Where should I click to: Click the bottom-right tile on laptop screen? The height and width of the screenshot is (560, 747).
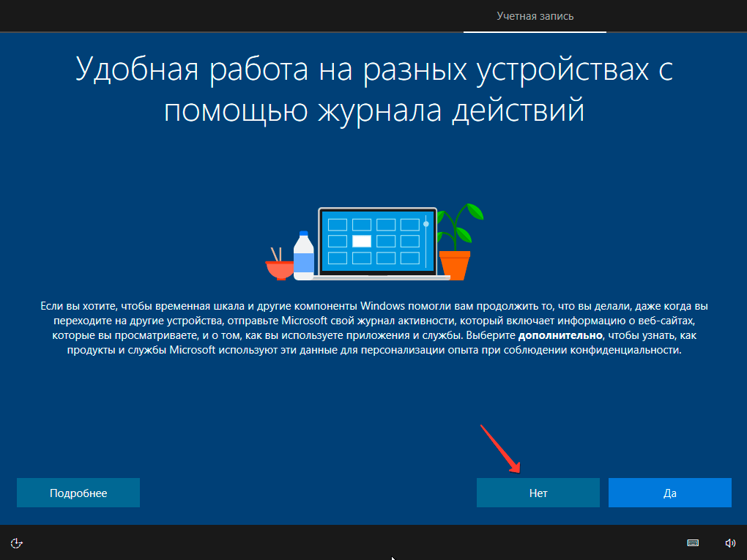pyautogui.click(x=410, y=258)
